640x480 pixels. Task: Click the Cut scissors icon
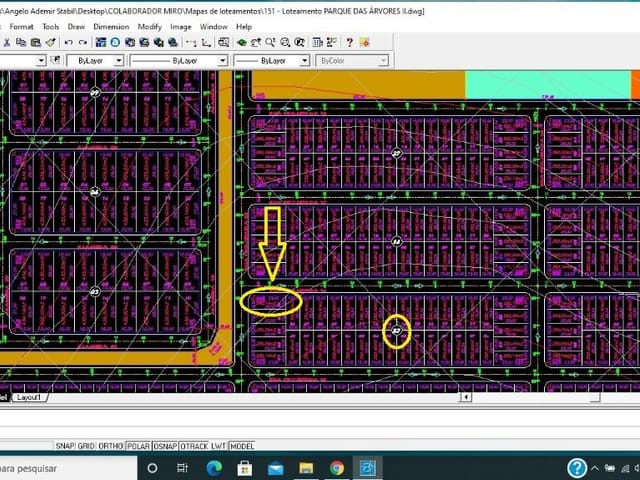(x=7, y=42)
